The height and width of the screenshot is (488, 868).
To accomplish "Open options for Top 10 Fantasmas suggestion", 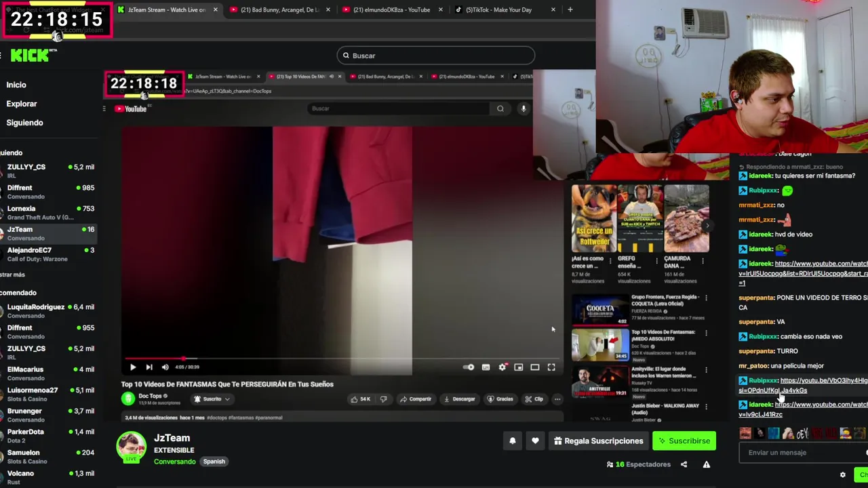I will pyautogui.click(x=706, y=333).
